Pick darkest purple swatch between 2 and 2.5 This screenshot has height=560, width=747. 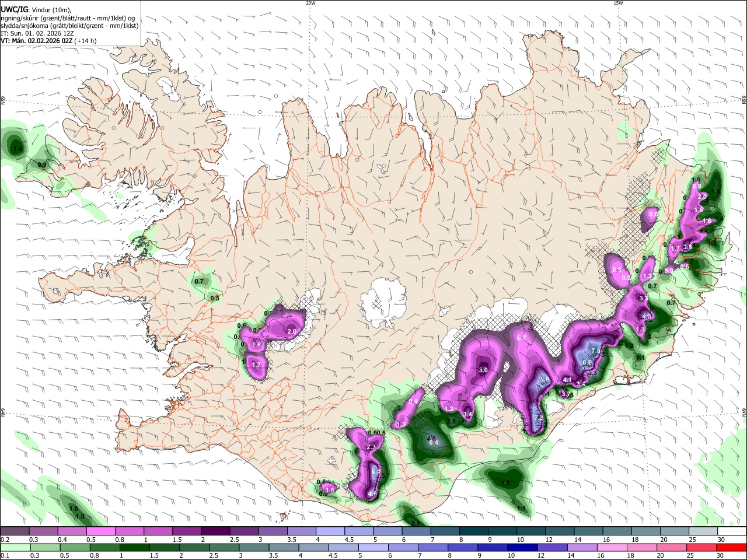click(215, 531)
